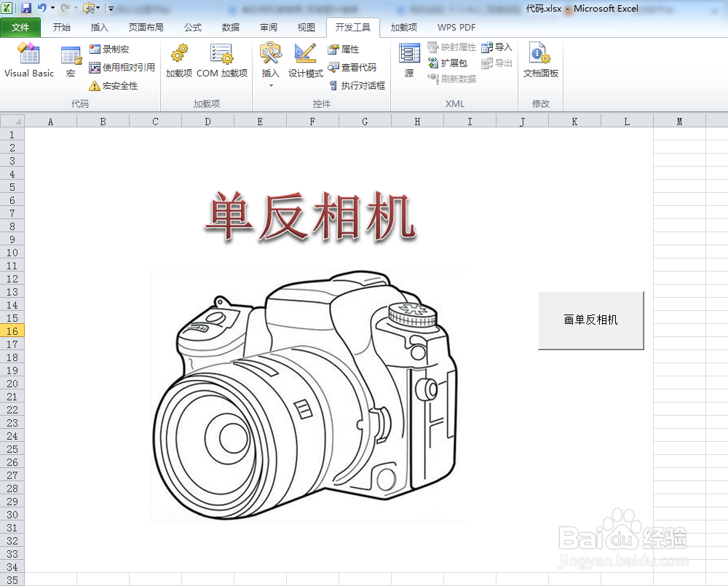This screenshot has width=728, height=586.
Task: Open the Visual Basic editor
Action: point(28,63)
